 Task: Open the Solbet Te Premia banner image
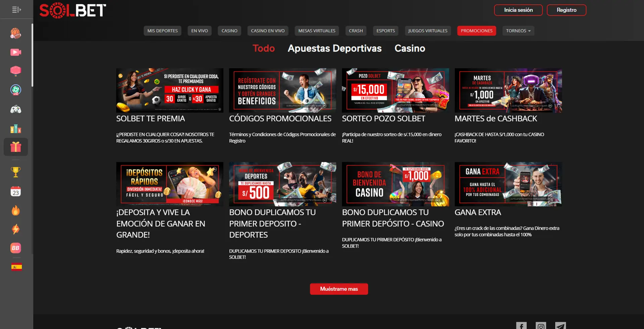coord(170,90)
